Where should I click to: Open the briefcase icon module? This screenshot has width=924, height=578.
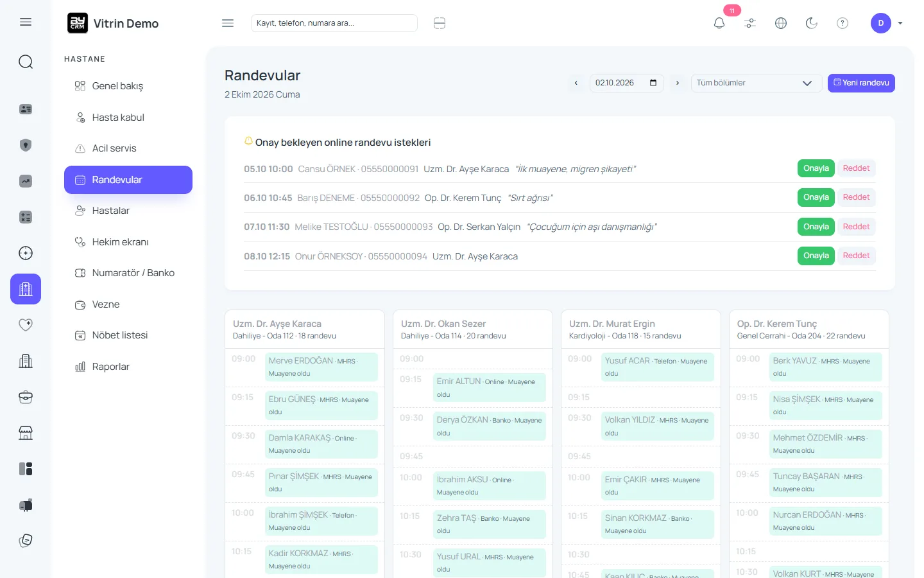pos(26,397)
